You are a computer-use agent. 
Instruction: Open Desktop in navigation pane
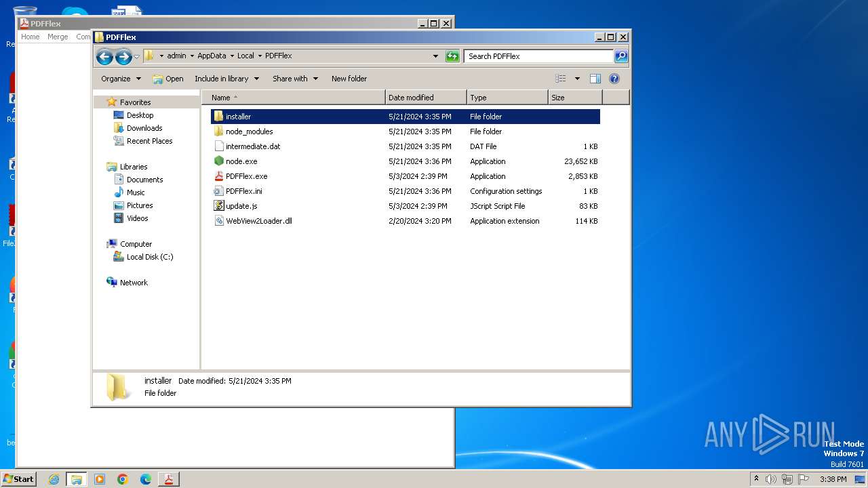pyautogui.click(x=140, y=115)
